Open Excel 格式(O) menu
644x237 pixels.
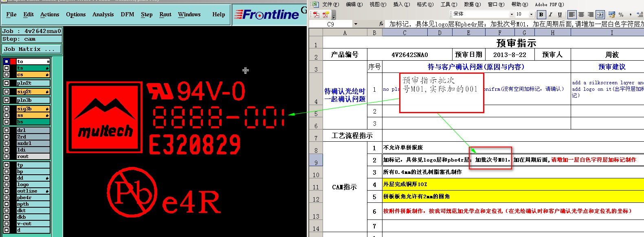click(x=425, y=4)
